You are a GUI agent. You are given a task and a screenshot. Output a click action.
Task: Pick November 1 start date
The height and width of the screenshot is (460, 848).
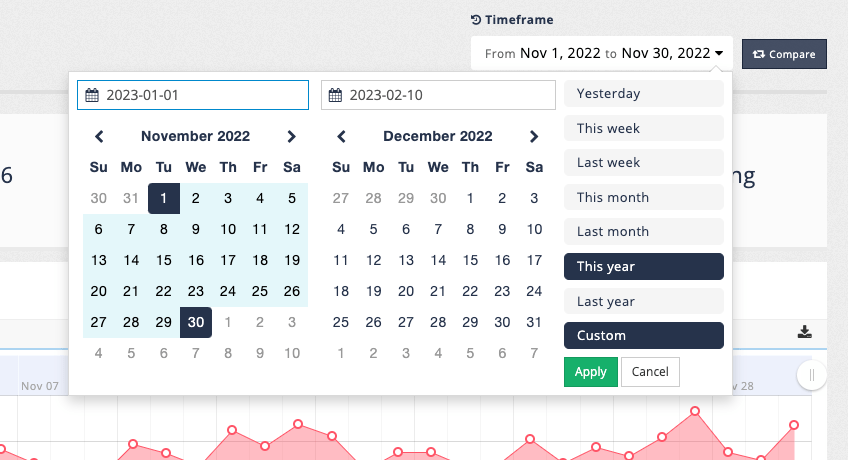pos(164,198)
